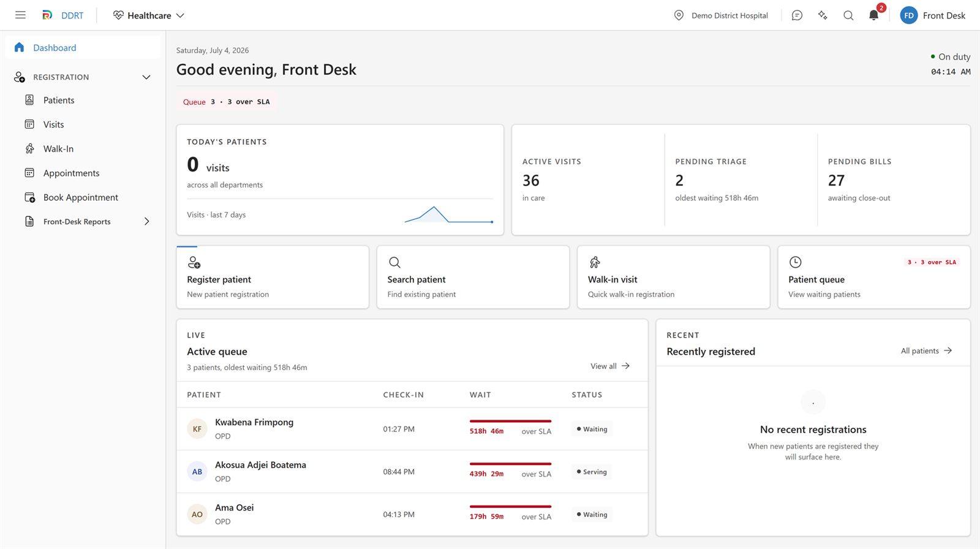Open the search magnifier in top bar
Screen dimensions: 980x549
point(848,15)
